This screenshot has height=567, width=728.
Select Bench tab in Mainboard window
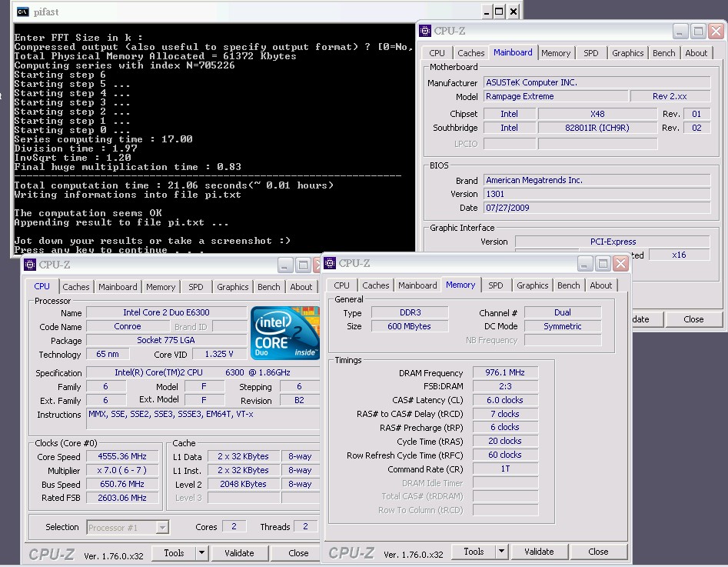click(664, 53)
